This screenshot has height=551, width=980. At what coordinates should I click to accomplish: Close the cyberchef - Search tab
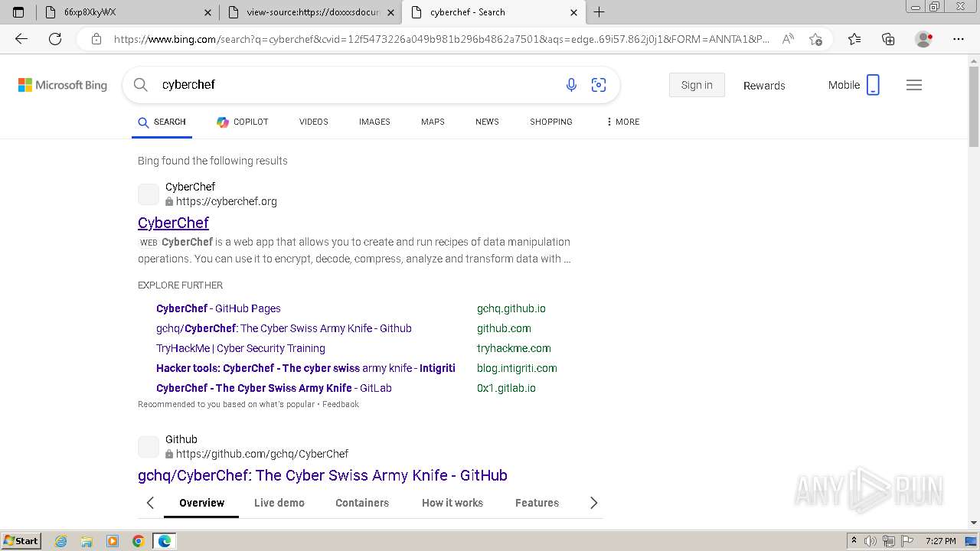(x=573, y=12)
